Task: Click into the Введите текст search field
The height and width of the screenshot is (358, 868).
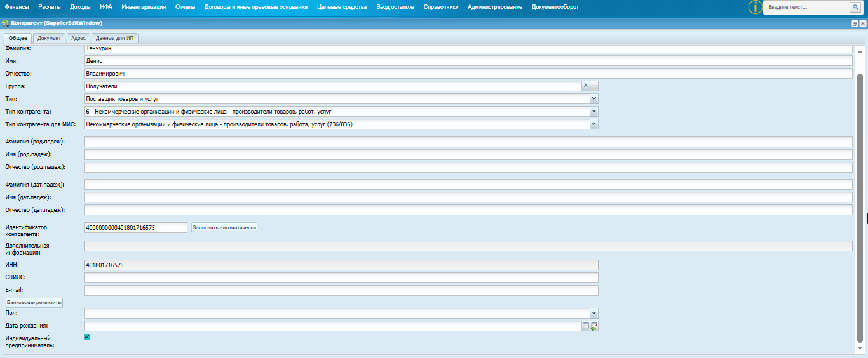Action: coord(806,7)
